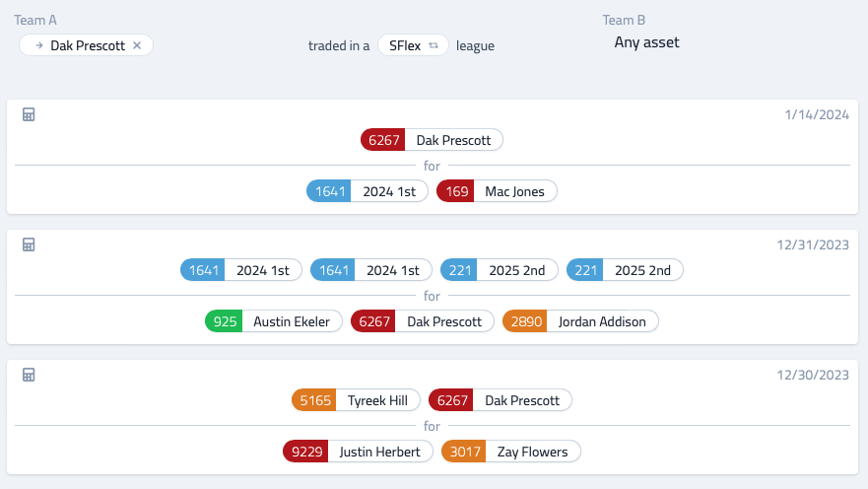The width and height of the screenshot is (868, 489).
Task: Click the 3017 value badge for Zay Flowers
Action: point(464,452)
